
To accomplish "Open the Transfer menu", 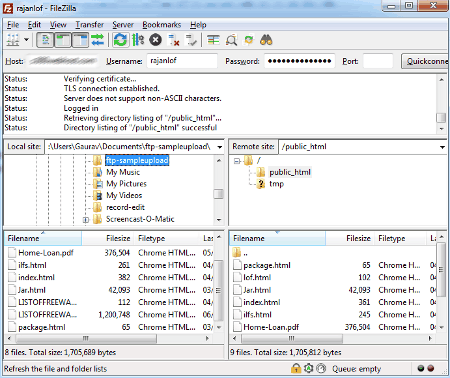I will click(x=89, y=25).
